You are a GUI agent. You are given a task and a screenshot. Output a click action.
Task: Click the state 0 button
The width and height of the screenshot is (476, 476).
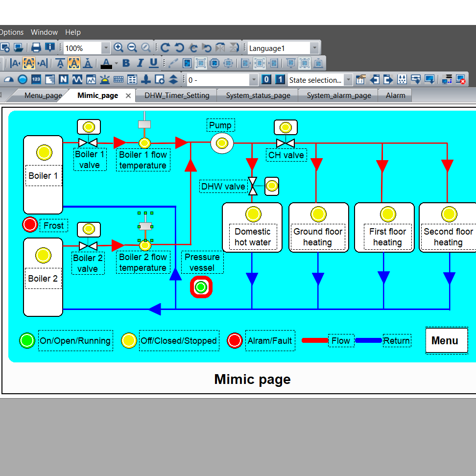[x=266, y=79]
